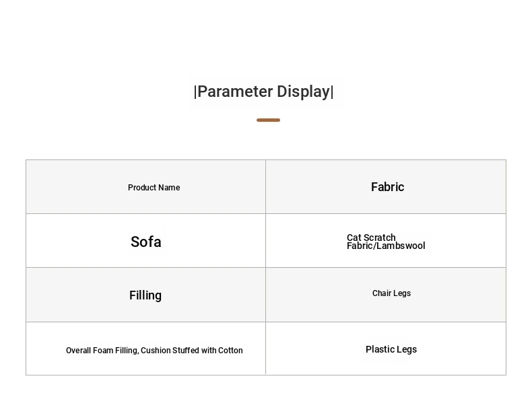Image resolution: width=532 pixels, height=397 pixels.
Task: Click the word "Stuffed"
Action: (x=186, y=351)
